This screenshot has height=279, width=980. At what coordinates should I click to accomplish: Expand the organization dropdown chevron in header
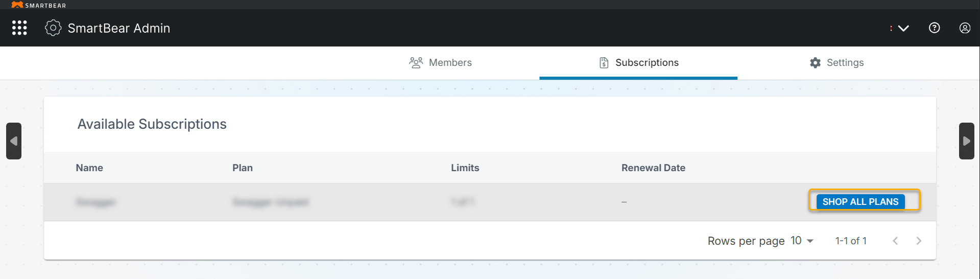[x=903, y=28]
